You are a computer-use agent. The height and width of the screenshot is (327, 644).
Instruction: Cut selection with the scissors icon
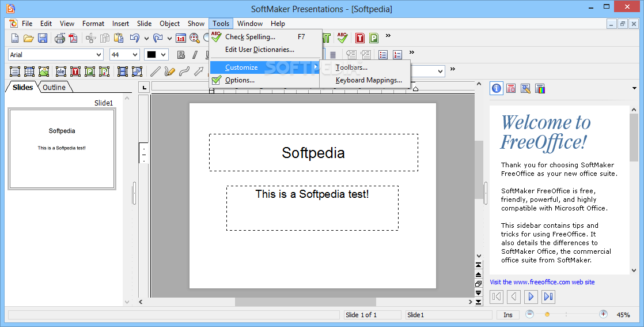pyautogui.click(x=91, y=38)
